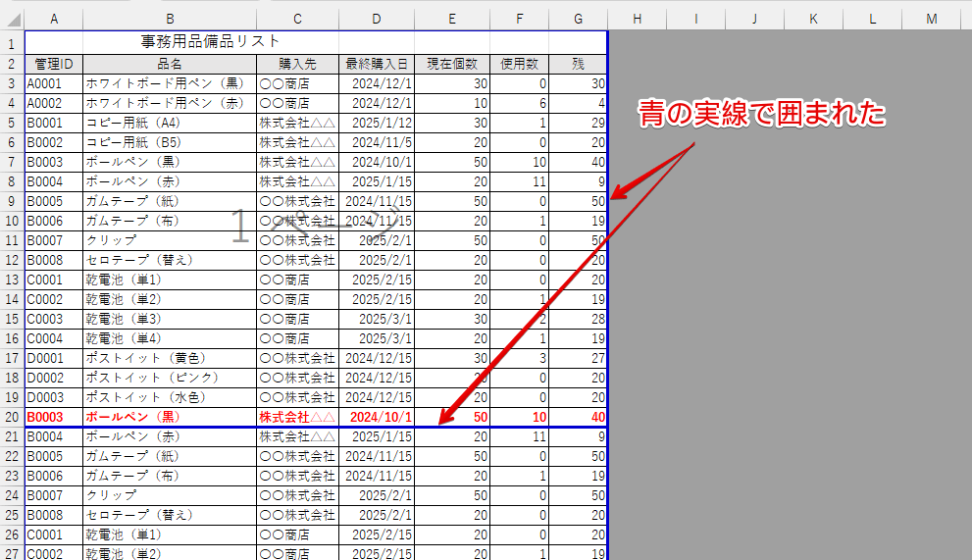
Task: Click cell containing A0001
Action: tap(54, 83)
